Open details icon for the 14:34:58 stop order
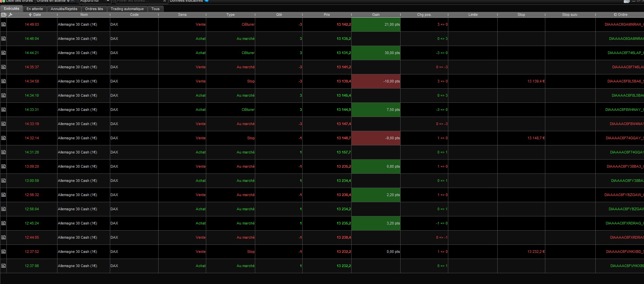 click(3, 81)
